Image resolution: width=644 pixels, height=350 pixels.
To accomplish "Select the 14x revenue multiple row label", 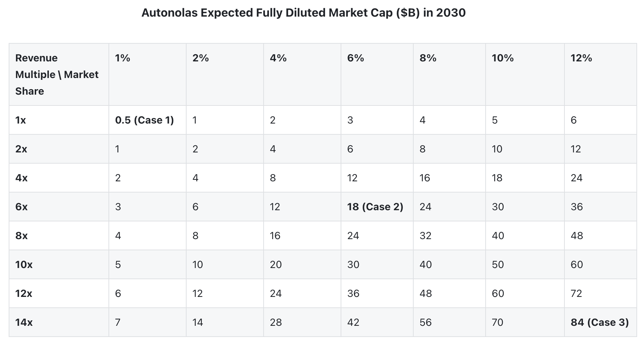I will [24, 323].
